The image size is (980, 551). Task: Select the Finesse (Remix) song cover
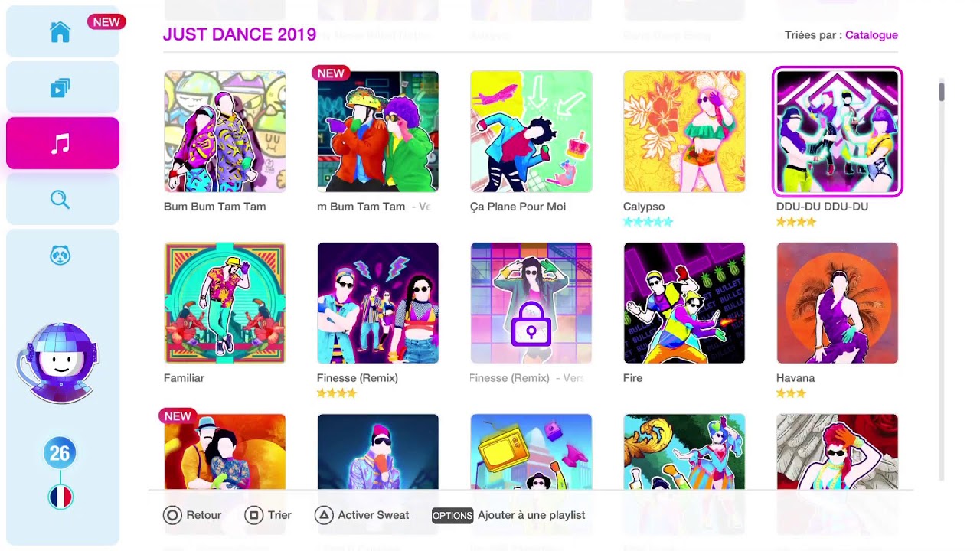point(378,303)
